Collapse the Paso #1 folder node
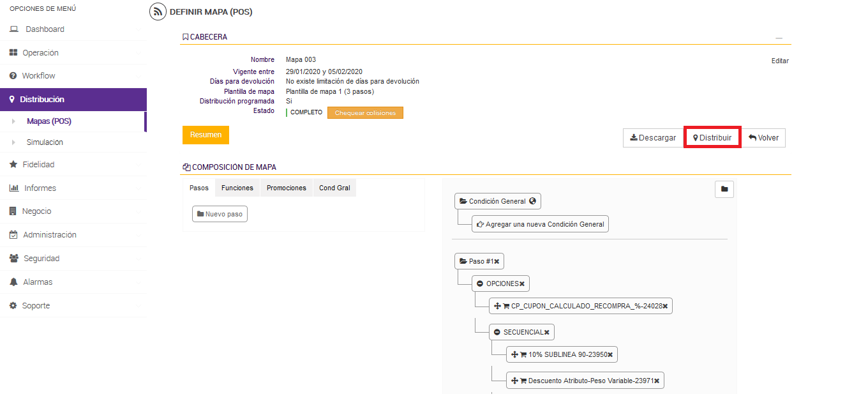Screen dimensions: 868x401 click(x=463, y=262)
